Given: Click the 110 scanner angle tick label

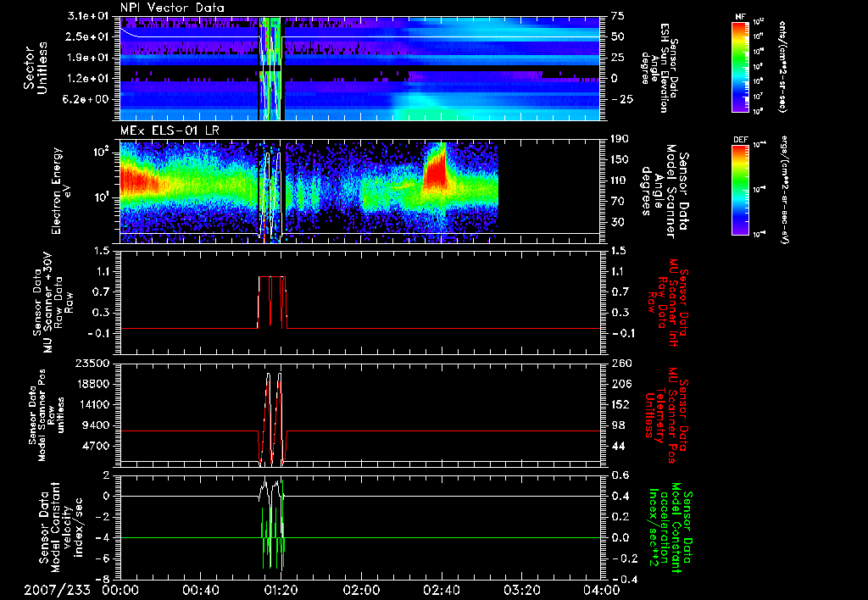Looking at the screenshot, I should pyautogui.click(x=620, y=181).
